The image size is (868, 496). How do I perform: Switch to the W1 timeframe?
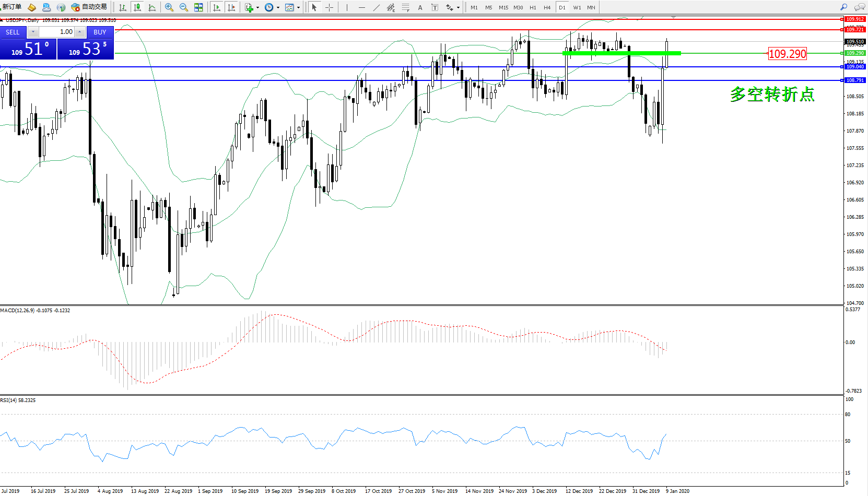click(577, 8)
